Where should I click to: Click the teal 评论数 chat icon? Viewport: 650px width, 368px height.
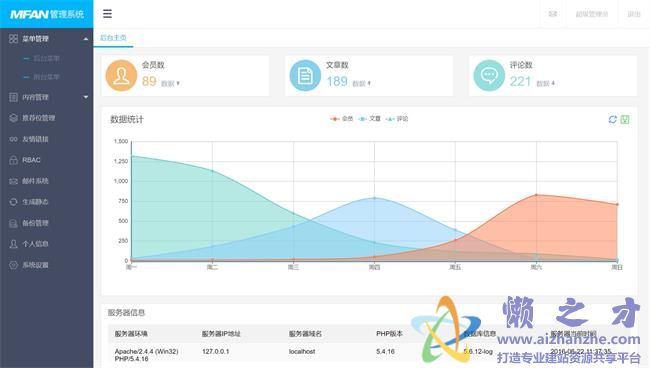click(x=489, y=75)
